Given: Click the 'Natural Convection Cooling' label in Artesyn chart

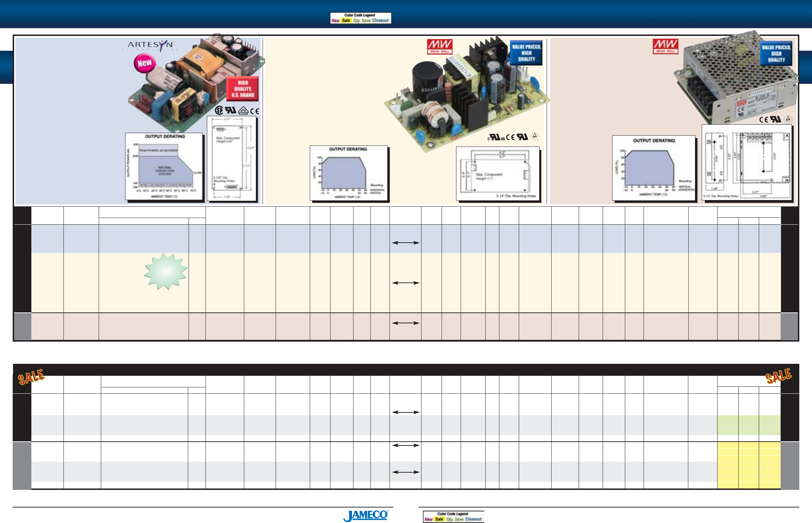Looking at the screenshot, I should click(x=165, y=170).
